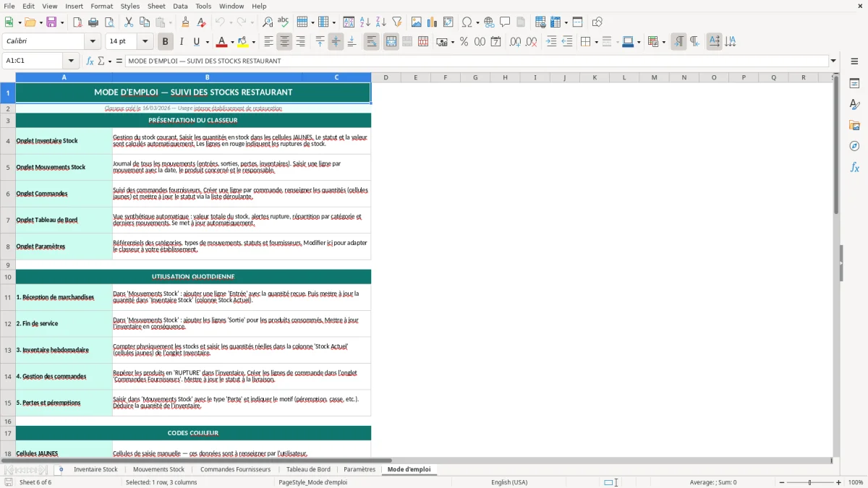
Task: Click the Insert Comment icon
Action: pyautogui.click(x=505, y=22)
